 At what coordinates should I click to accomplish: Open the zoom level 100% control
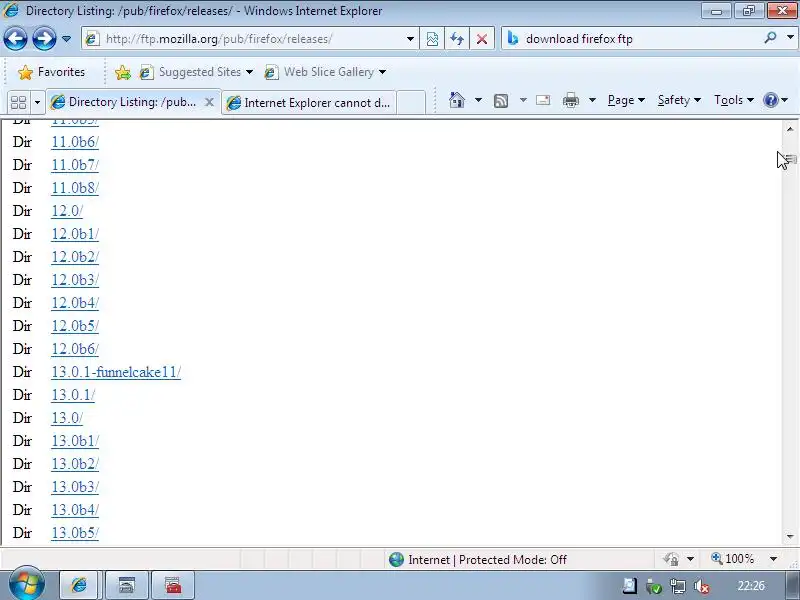[x=733, y=559]
